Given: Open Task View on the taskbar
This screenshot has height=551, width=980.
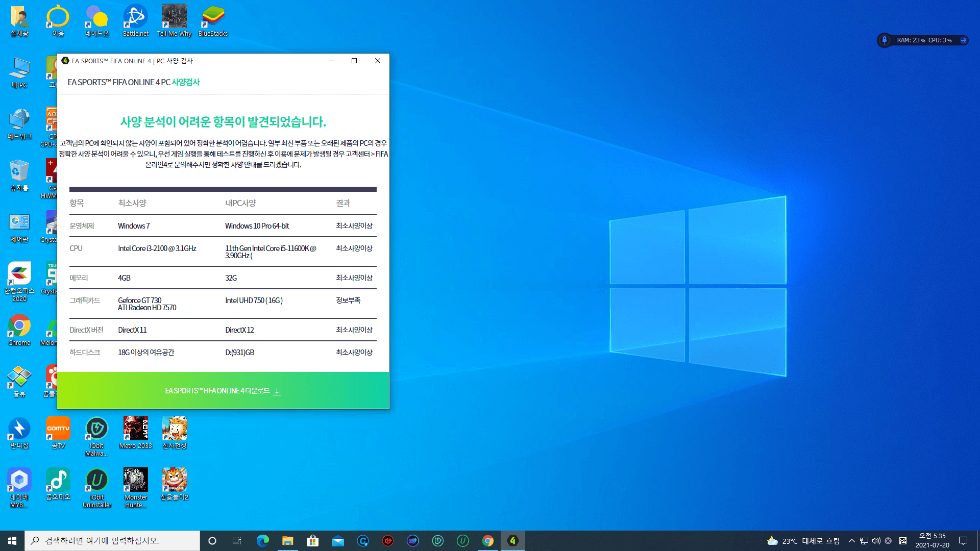Looking at the screenshot, I should 237,541.
